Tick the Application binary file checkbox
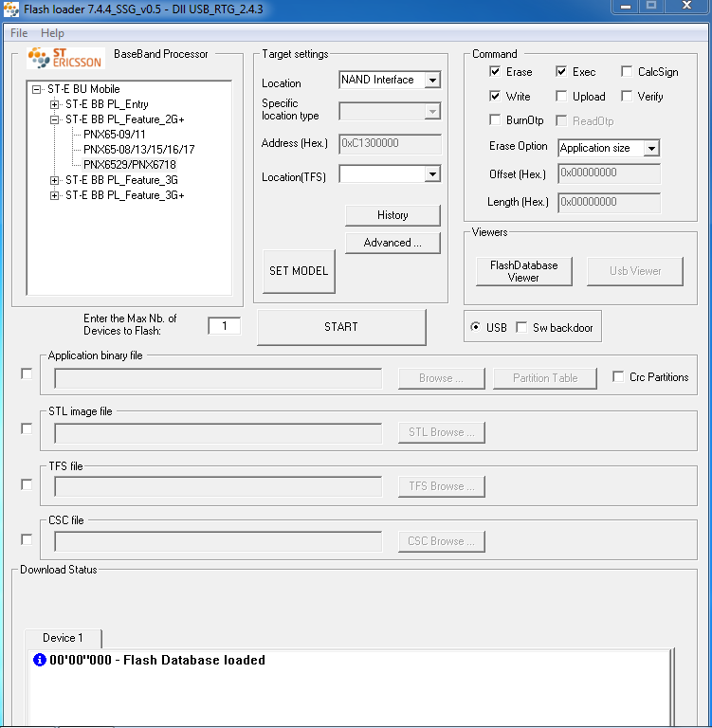This screenshot has height=728, width=712. point(27,373)
